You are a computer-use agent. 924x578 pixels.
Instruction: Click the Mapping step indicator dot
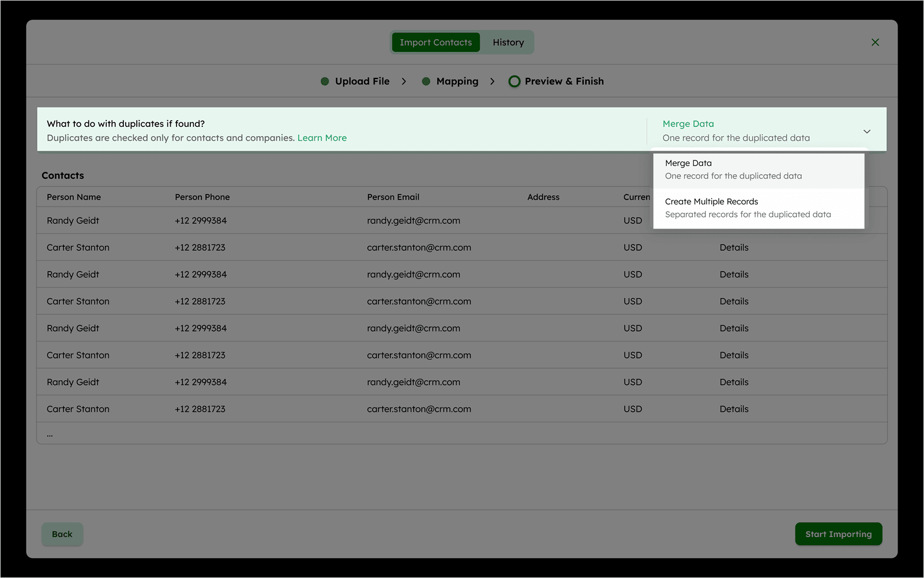point(426,81)
